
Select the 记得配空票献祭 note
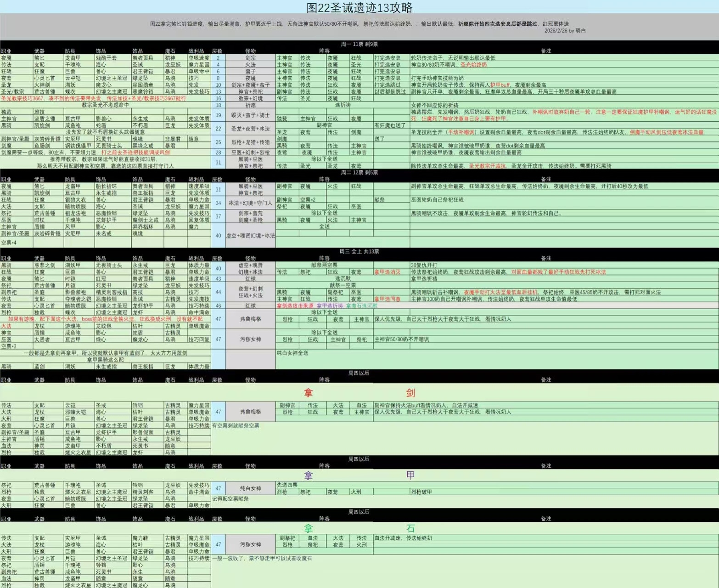coord(230,499)
